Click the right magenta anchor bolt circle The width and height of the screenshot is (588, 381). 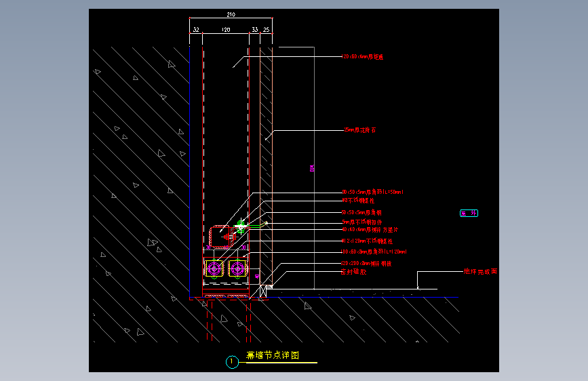click(237, 269)
